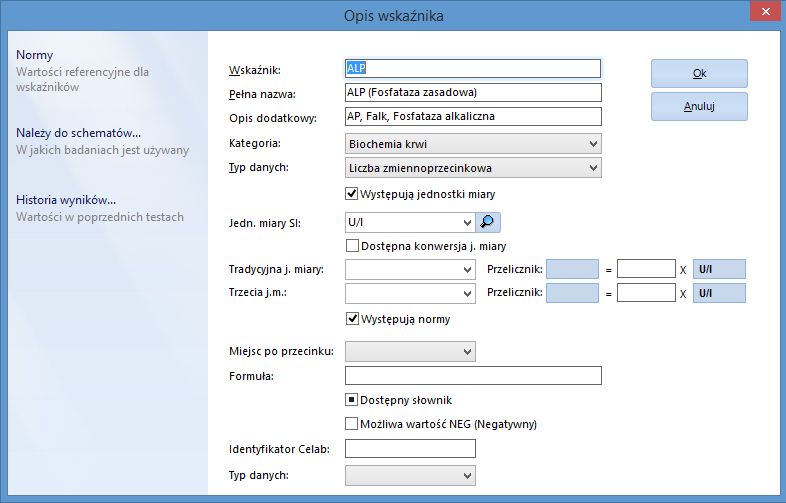Click the Anuluj button
Screen dimensions: 786x503
(x=699, y=106)
